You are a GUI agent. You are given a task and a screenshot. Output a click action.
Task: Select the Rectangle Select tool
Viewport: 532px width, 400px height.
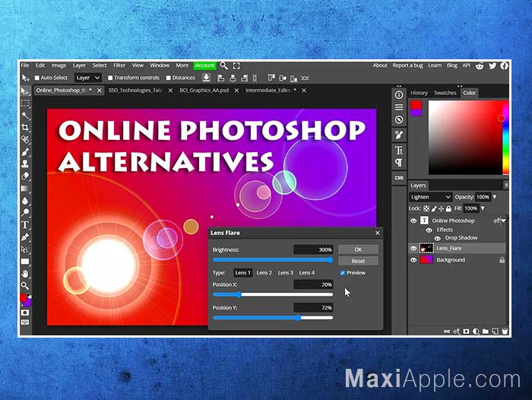25,103
